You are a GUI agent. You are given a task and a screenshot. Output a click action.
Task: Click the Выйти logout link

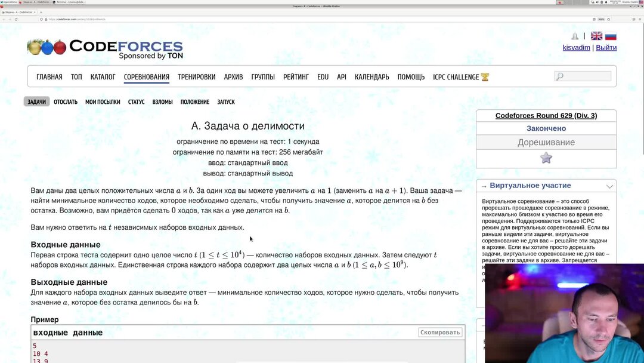(x=606, y=47)
